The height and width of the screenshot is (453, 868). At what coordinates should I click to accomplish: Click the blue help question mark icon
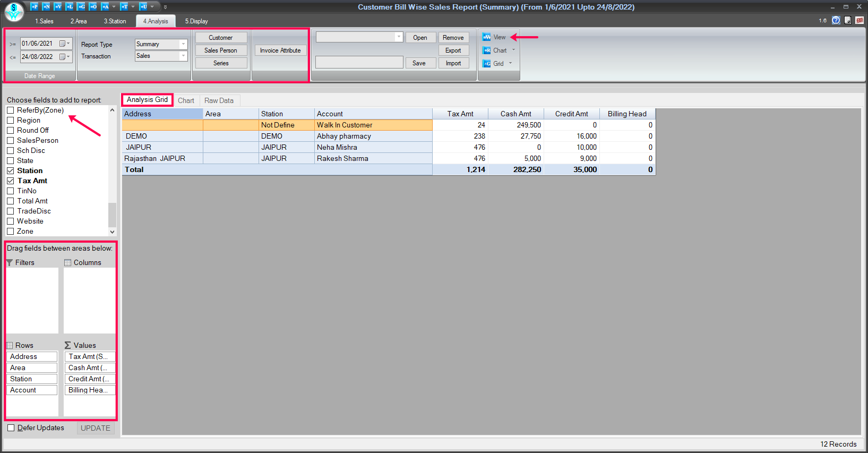point(836,20)
